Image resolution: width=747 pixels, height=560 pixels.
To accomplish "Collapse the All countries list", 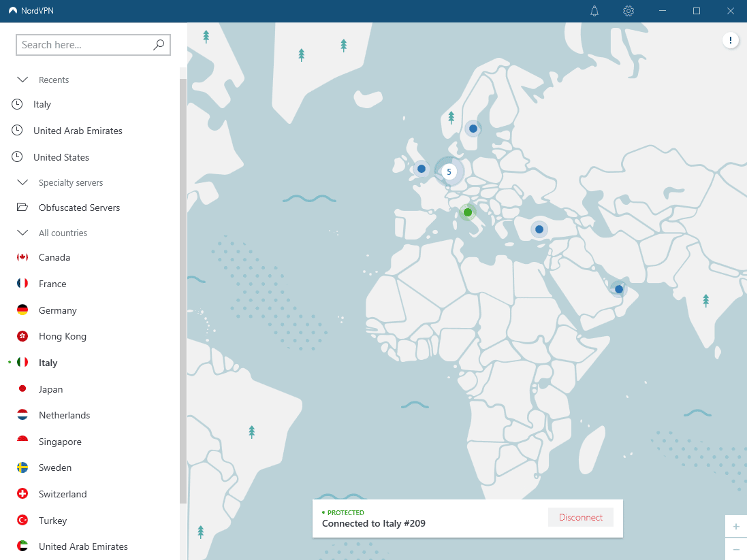I will (x=22, y=232).
